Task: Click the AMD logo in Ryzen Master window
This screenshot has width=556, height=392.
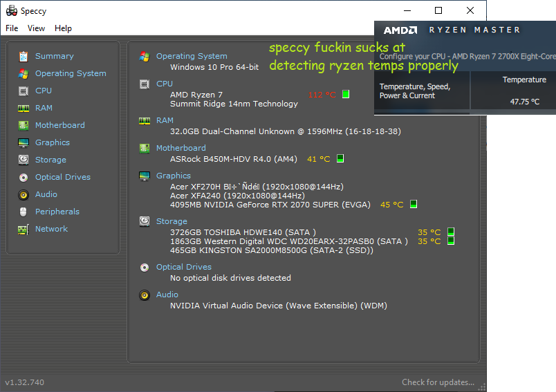Action: (400, 30)
